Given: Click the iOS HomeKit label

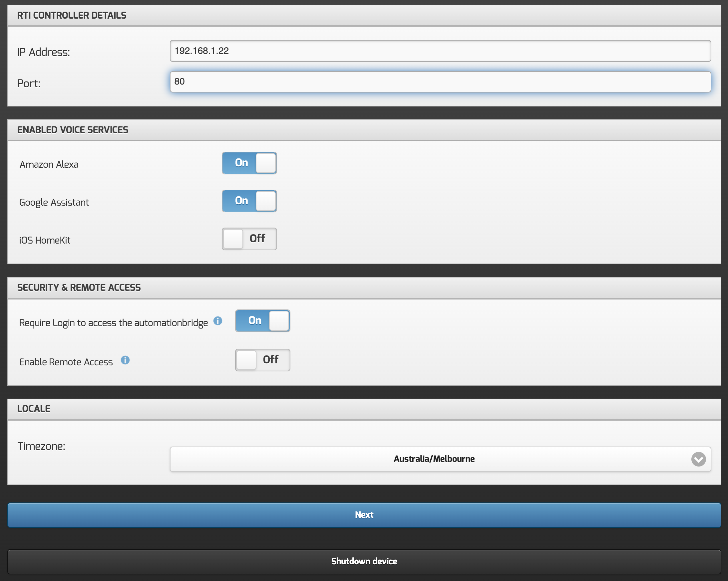Looking at the screenshot, I should 45,241.
